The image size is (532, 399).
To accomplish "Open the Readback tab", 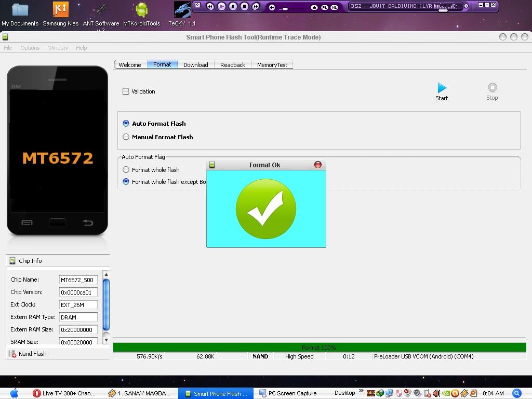I will pos(232,65).
